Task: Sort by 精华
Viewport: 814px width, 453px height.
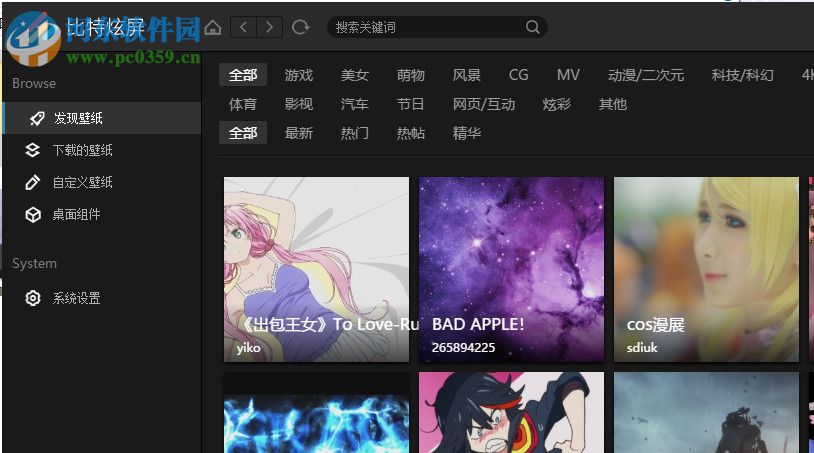Action: 466,133
